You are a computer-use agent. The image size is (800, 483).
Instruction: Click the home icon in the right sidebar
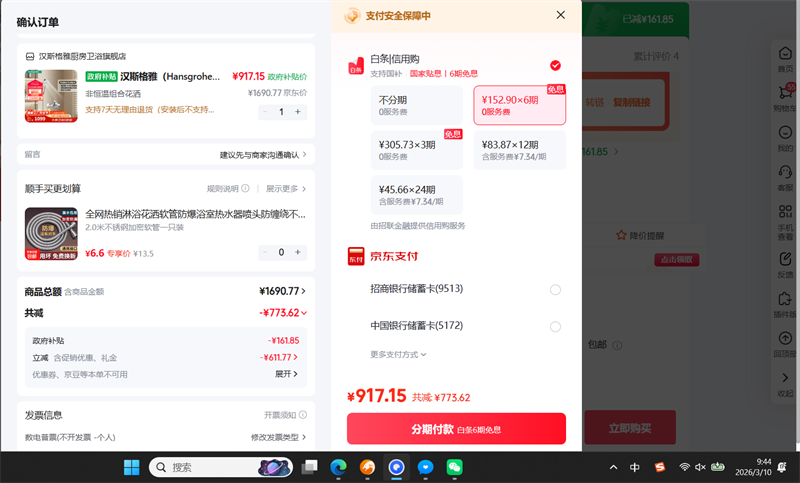tap(785, 55)
